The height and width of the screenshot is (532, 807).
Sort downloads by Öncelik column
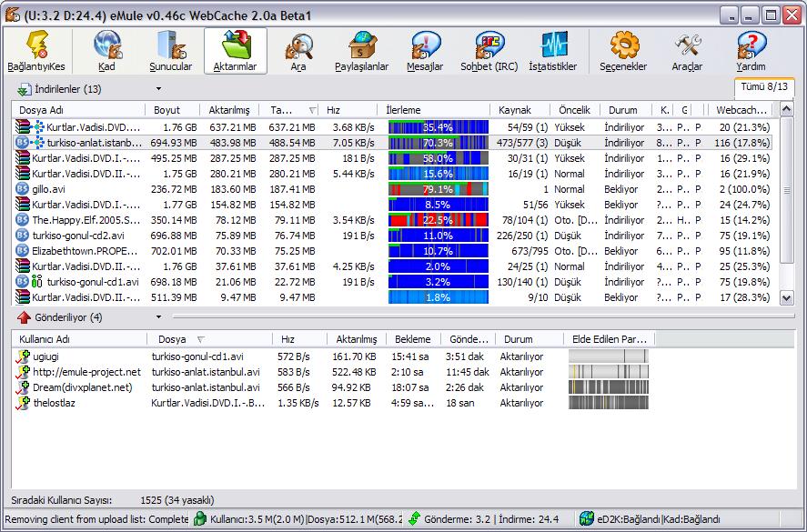575,110
